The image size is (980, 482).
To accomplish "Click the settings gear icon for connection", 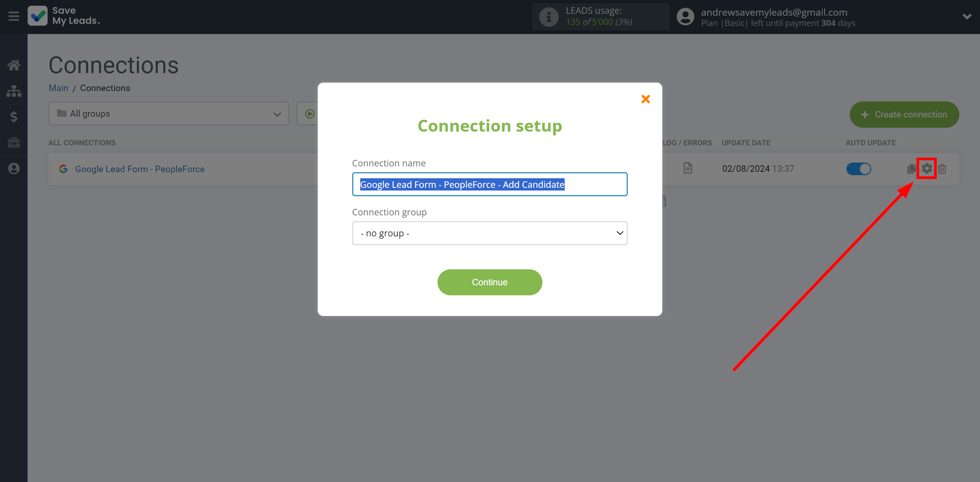I will [927, 169].
